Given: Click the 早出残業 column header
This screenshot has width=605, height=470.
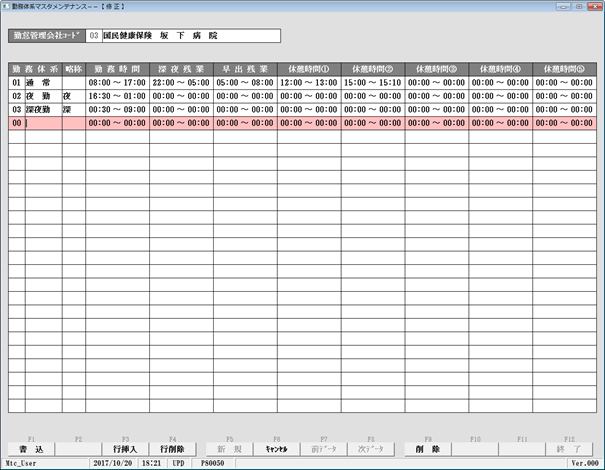Looking at the screenshot, I should tap(245, 69).
